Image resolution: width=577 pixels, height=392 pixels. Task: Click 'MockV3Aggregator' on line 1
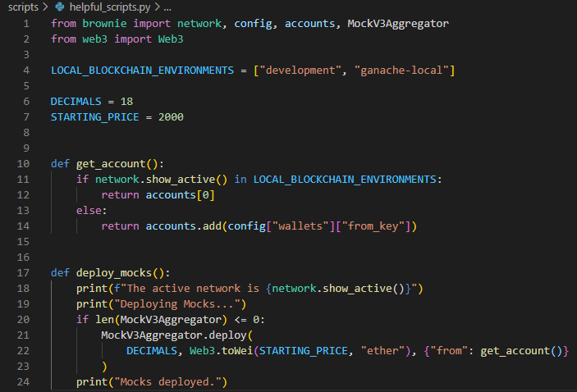click(398, 24)
